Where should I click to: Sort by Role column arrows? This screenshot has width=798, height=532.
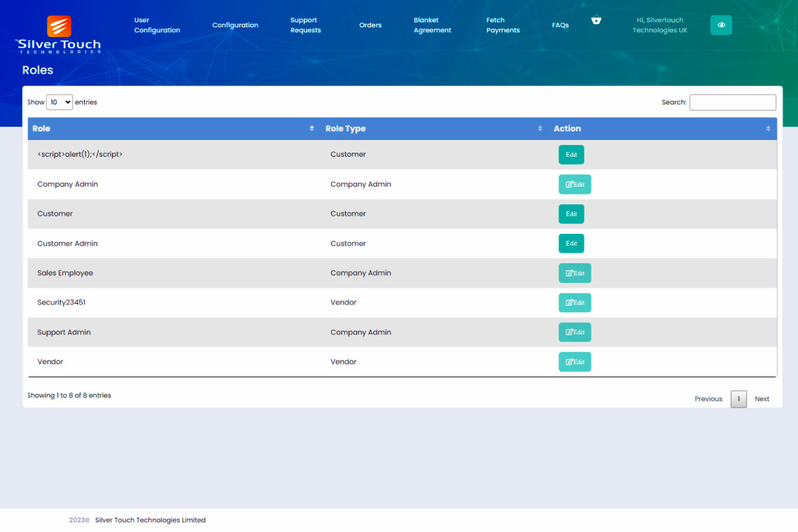311,128
